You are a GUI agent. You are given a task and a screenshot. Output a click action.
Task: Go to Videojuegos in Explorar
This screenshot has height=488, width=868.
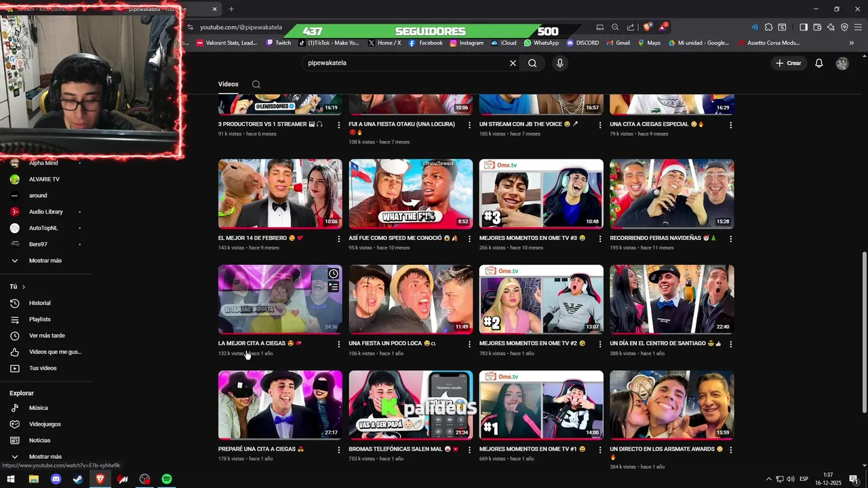click(46, 424)
